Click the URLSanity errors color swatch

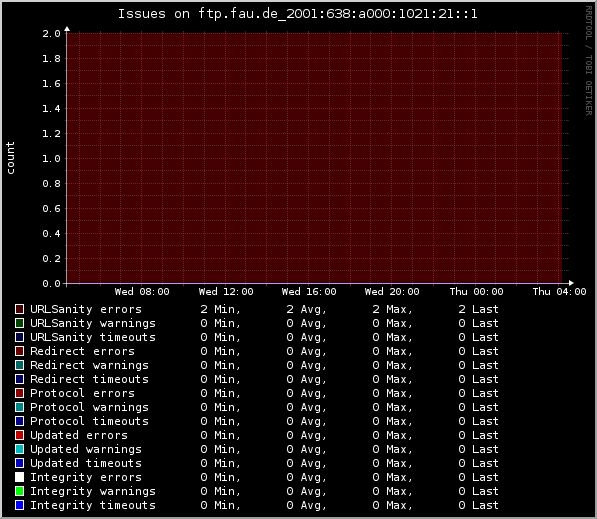pos(19,309)
